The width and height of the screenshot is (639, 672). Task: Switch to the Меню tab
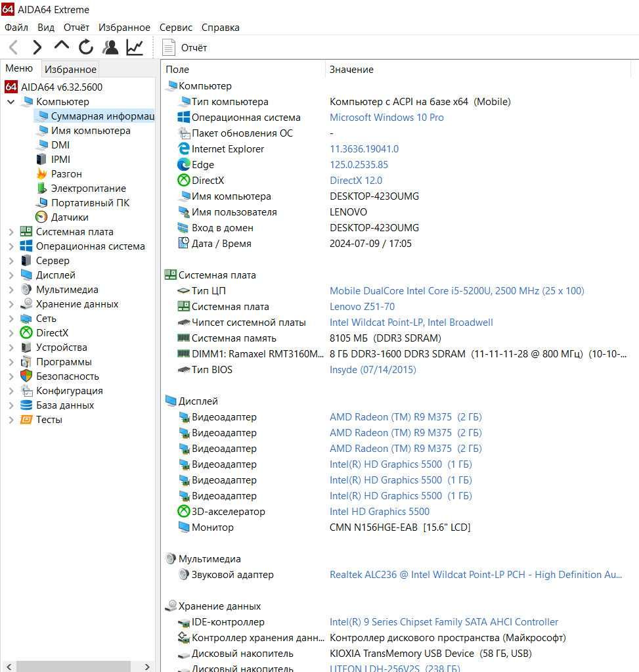(19, 68)
